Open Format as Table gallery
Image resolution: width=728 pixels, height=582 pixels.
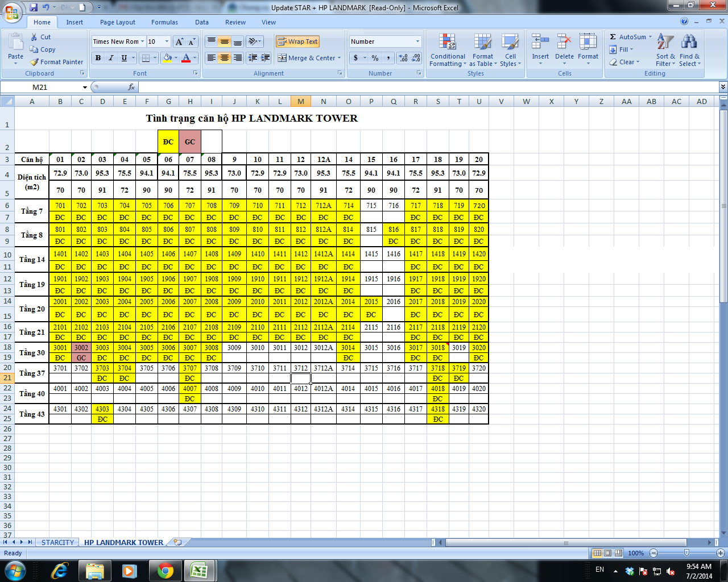point(483,50)
